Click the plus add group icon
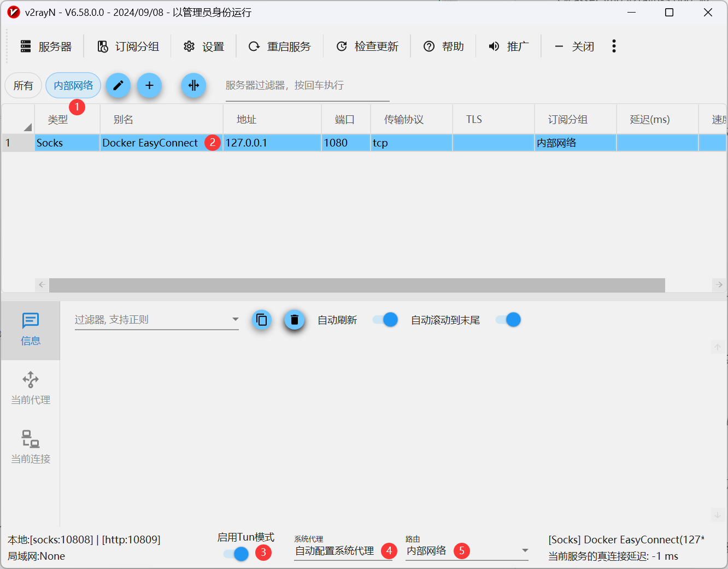Viewport: 728px width, 569px height. pos(149,85)
